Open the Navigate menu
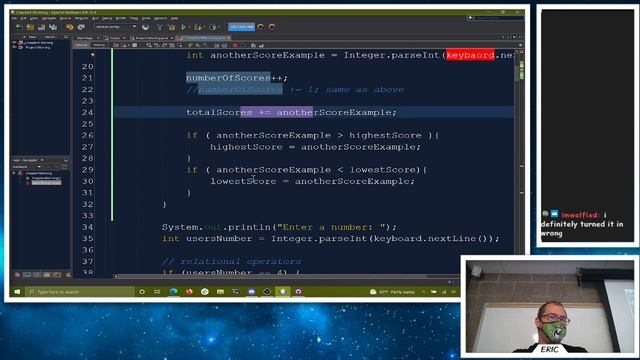This screenshot has width=640, height=360. coord(49,18)
